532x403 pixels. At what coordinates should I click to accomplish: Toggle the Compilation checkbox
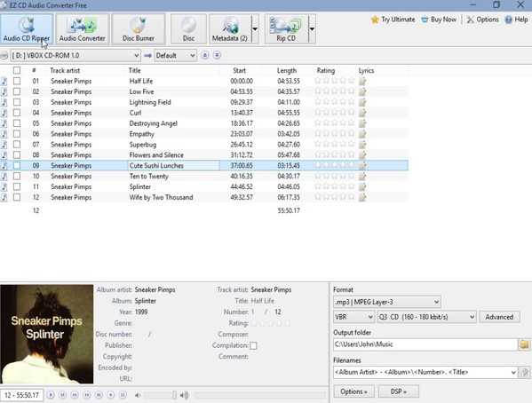tap(253, 345)
